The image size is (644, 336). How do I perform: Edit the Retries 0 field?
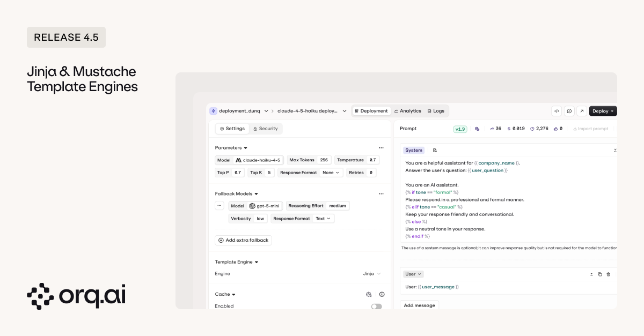362,173
